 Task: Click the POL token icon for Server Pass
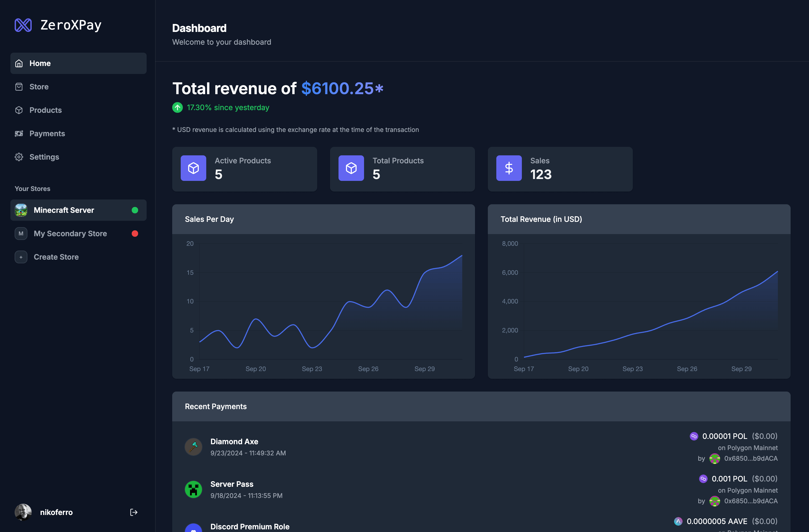click(x=703, y=479)
